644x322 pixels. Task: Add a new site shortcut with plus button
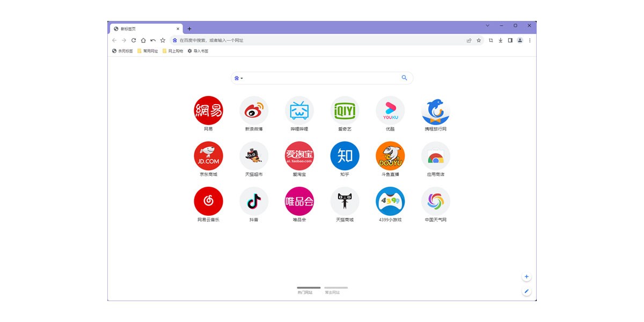(x=526, y=277)
